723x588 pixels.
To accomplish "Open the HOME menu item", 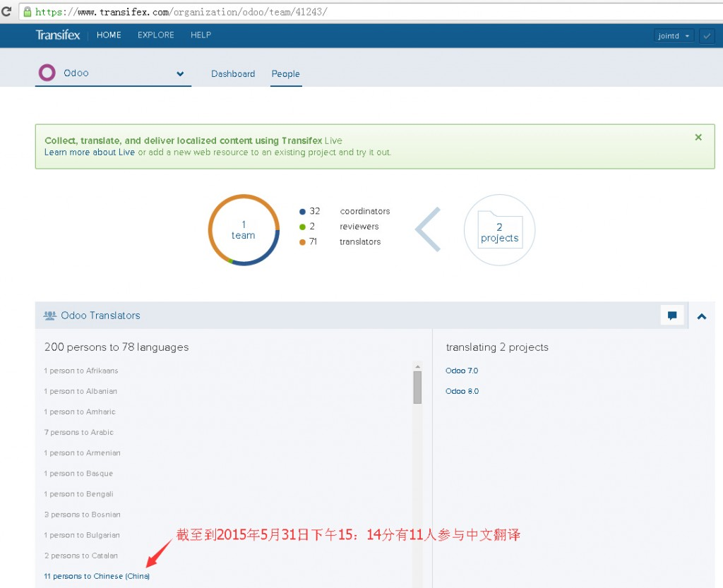I will (x=109, y=35).
